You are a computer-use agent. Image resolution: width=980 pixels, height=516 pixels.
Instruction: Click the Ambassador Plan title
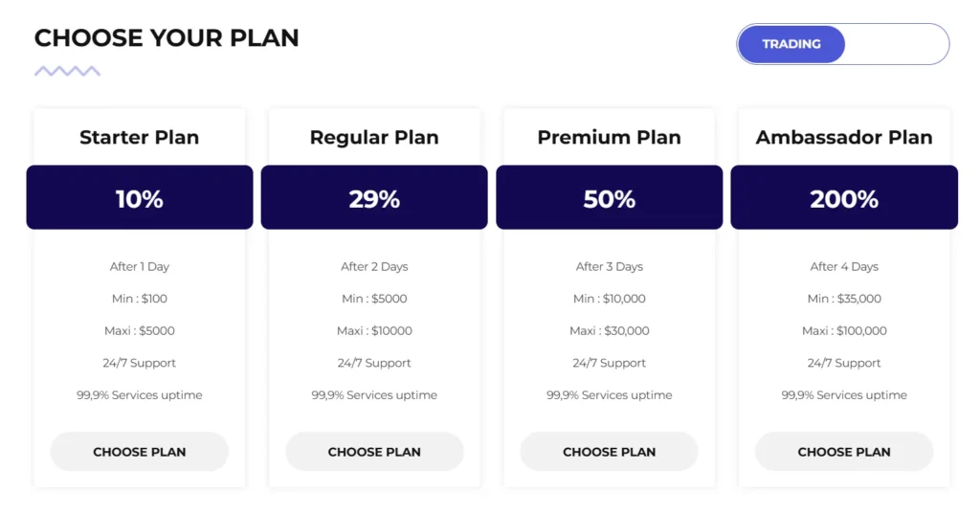[844, 137]
